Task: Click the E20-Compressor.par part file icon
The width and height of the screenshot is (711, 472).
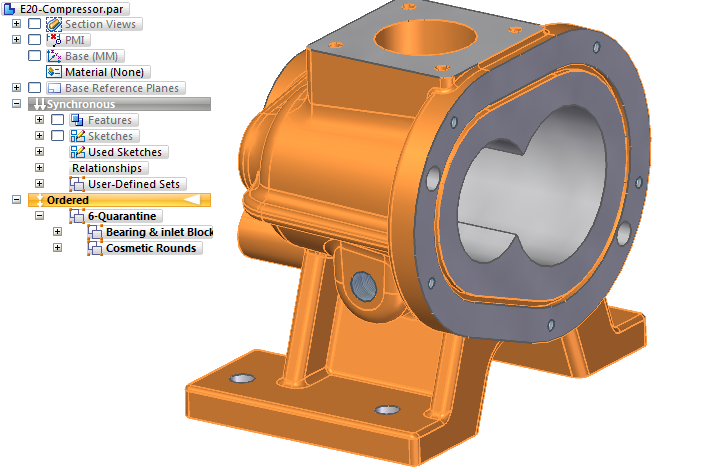Action: (9, 9)
